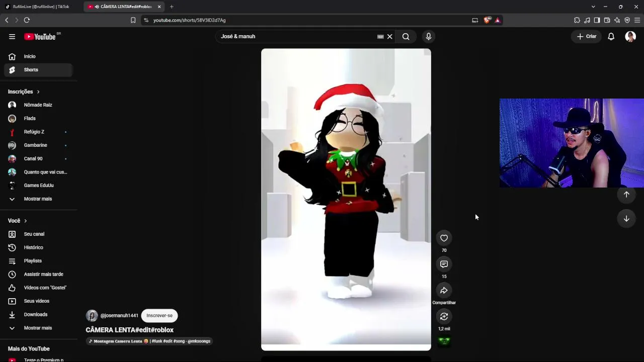The image size is (644, 362).
Task: Click the address bar URL
Action: coord(189,20)
